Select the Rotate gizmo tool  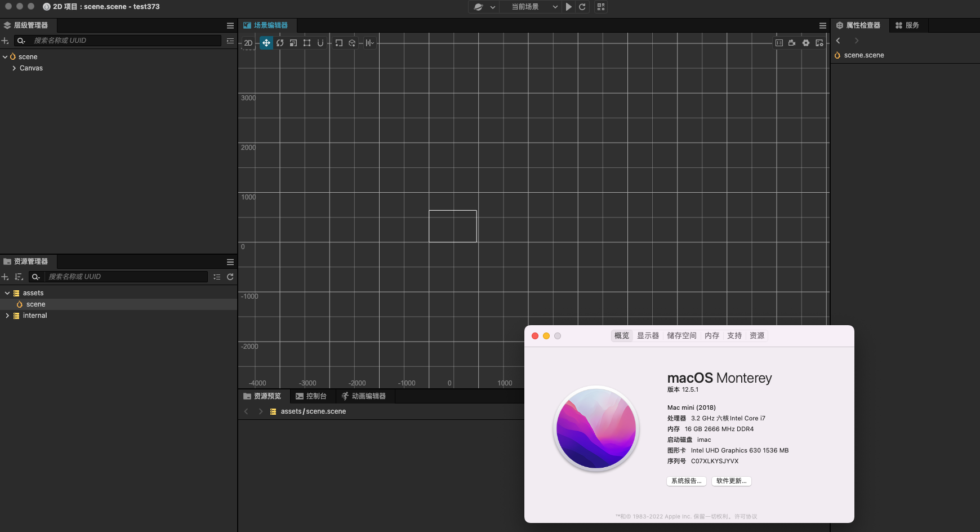point(280,43)
